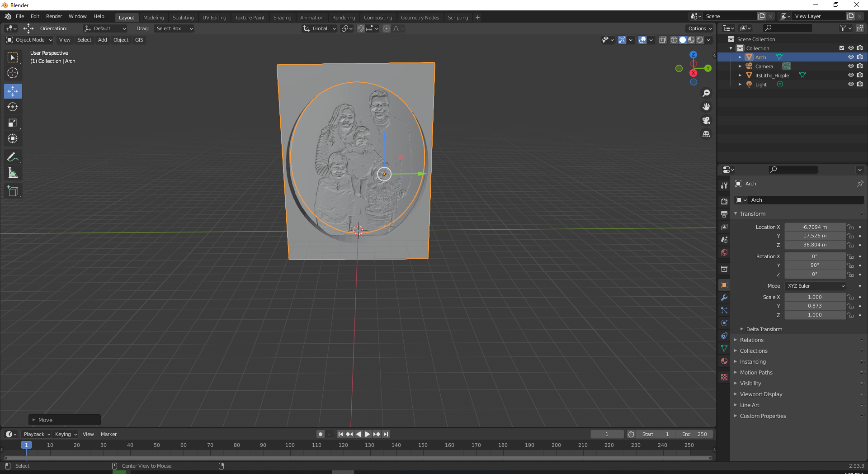
Task: Select the Annotate tool
Action: 13,157
